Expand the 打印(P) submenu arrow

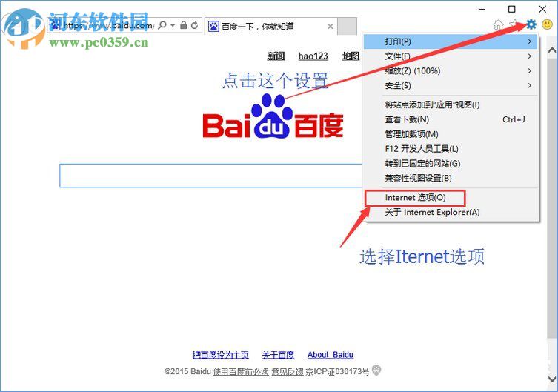tap(530, 41)
